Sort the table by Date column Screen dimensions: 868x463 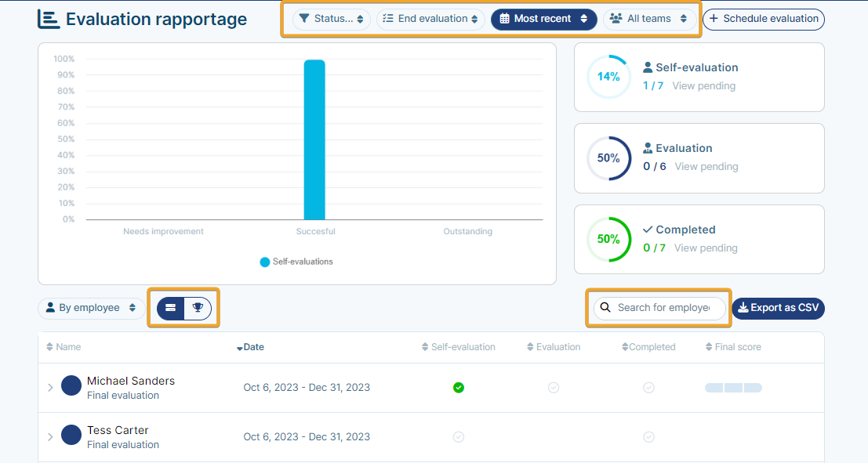click(x=250, y=347)
